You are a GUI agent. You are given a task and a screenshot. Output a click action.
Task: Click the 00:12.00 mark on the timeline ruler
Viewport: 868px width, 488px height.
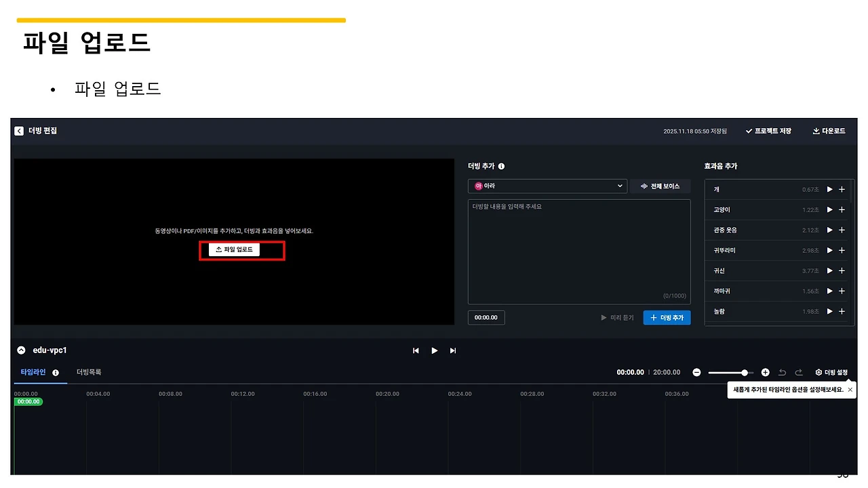coord(243,394)
